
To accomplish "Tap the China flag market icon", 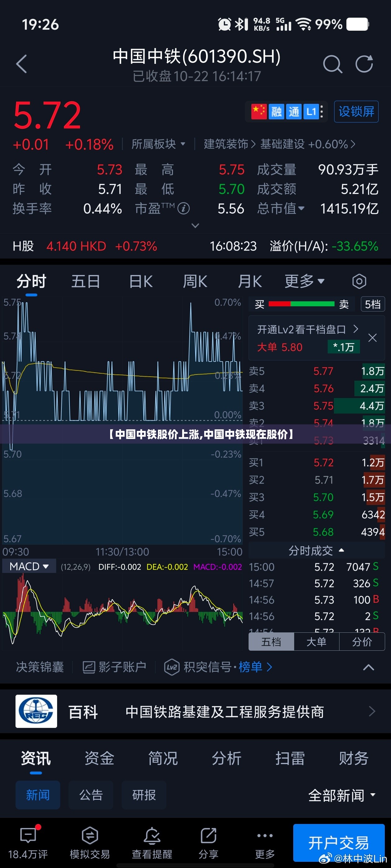I will pyautogui.click(x=259, y=111).
